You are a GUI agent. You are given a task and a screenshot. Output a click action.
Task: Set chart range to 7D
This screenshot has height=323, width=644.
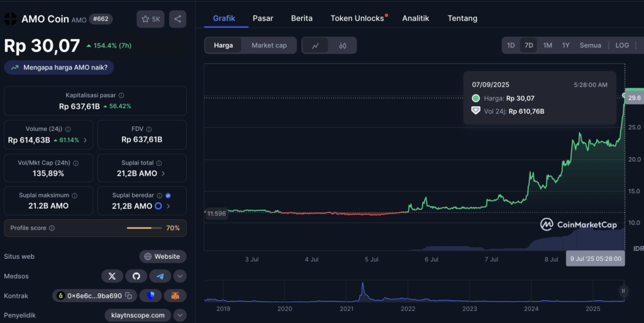point(528,45)
